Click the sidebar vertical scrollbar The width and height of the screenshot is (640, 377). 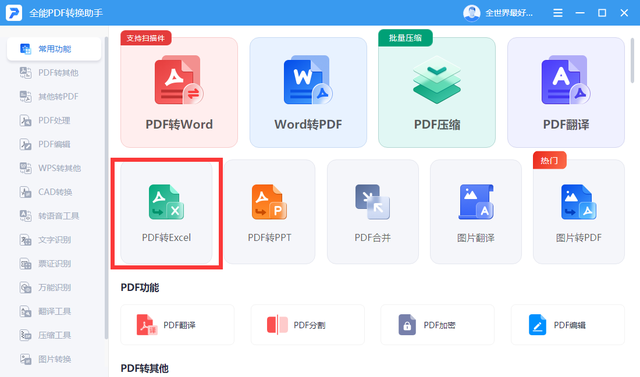(106, 188)
